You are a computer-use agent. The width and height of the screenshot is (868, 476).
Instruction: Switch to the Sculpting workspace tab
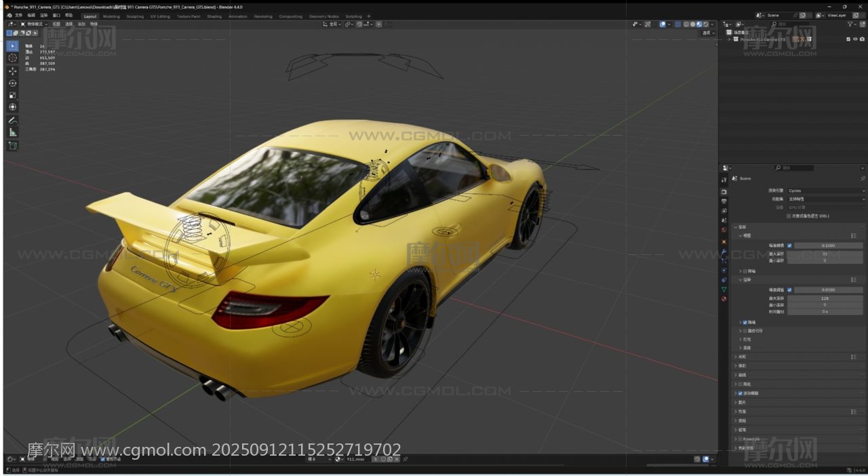point(135,16)
